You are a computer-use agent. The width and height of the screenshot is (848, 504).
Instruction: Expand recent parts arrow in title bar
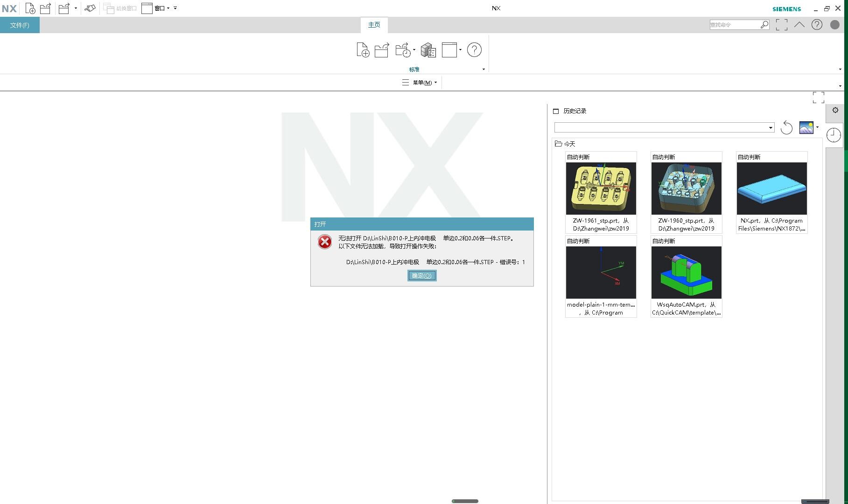(76, 8)
